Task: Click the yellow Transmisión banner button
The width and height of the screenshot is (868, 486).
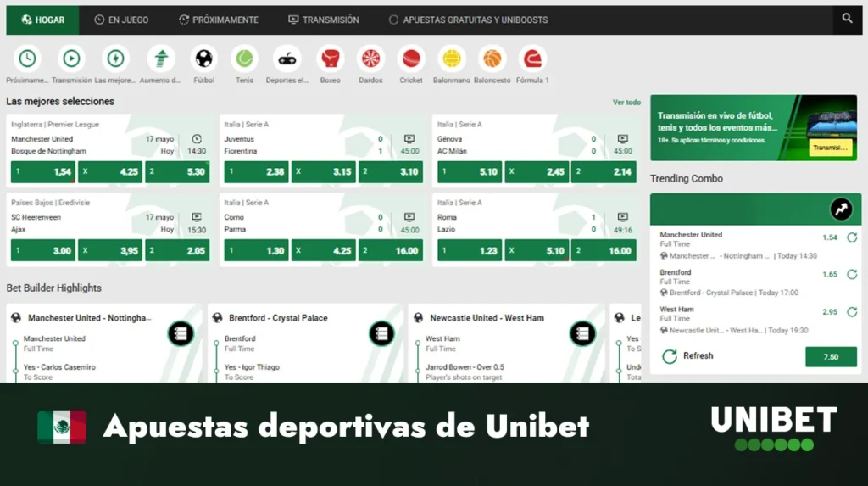Action: pyautogui.click(x=831, y=148)
